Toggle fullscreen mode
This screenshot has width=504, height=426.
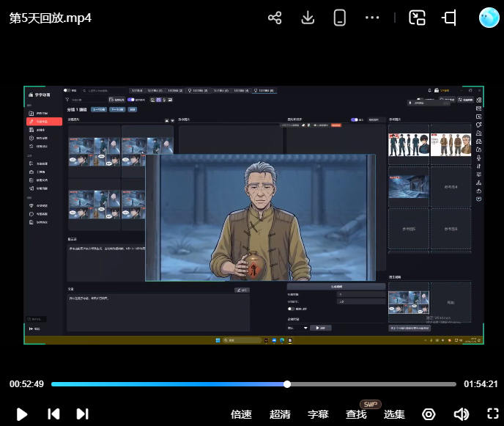pyautogui.click(x=492, y=414)
